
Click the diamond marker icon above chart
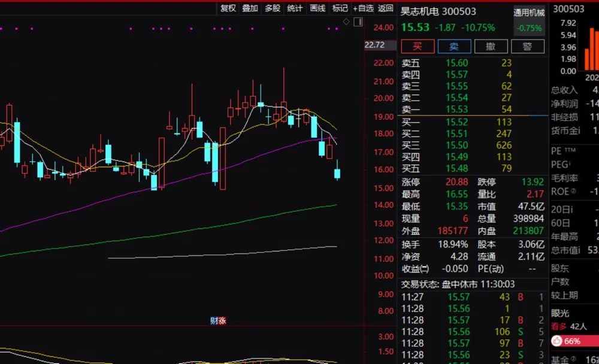pos(346,22)
